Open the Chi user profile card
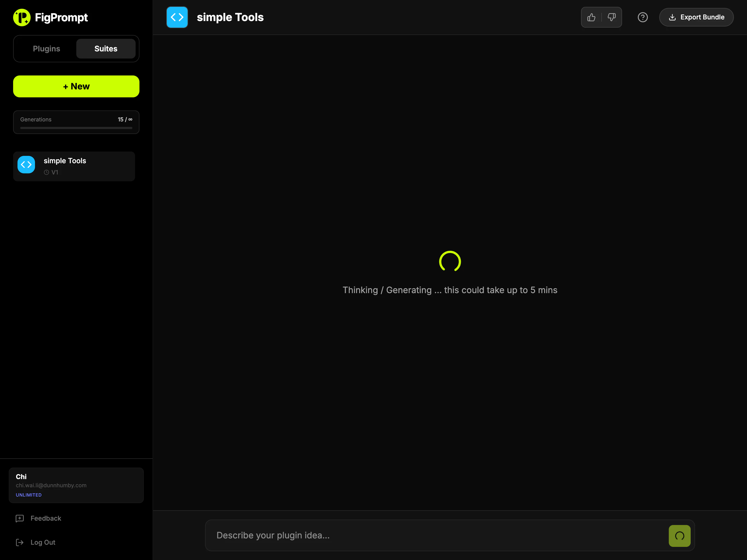The height and width of the screenshot is (560, 747). (x=76, y=485)
